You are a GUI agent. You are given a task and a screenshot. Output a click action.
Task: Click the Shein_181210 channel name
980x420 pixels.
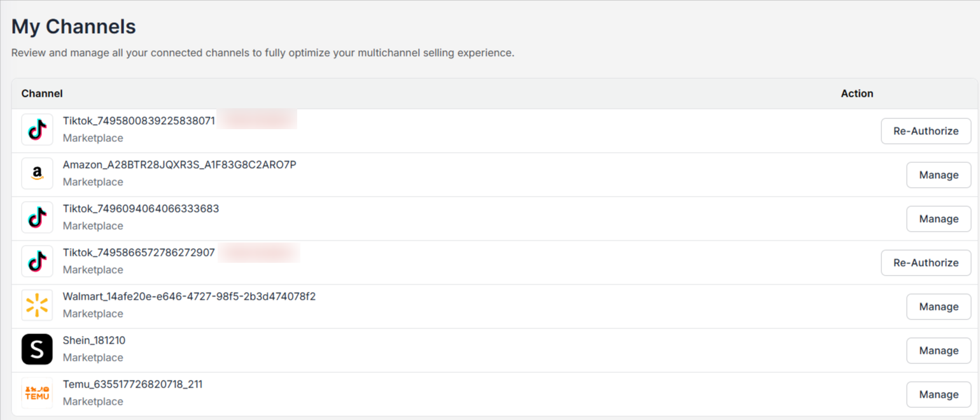(x=94, y=340)
